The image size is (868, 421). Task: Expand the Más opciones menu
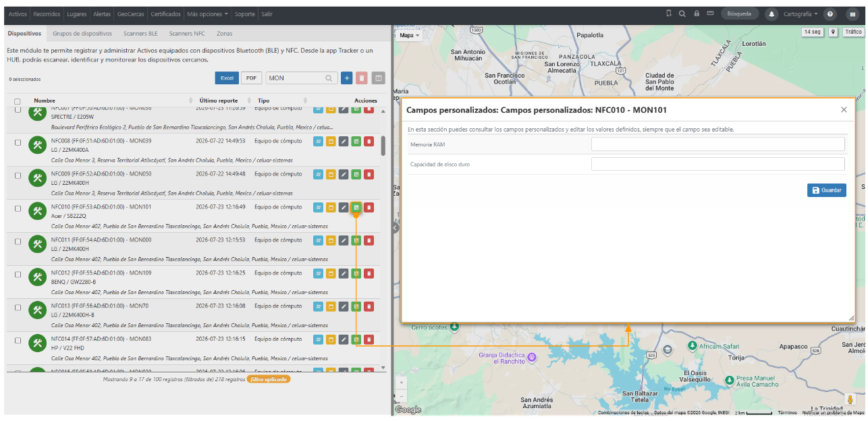pos(207,13)
